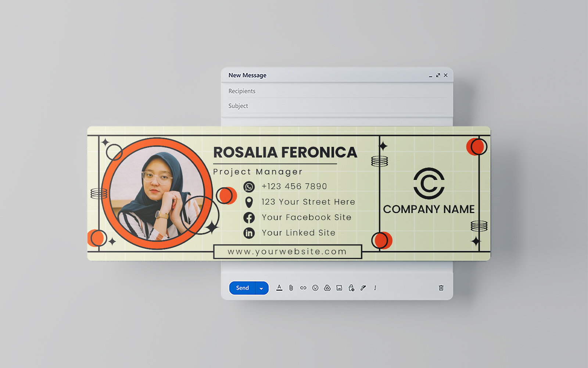588x368 pixels.
Task: Insert files using the Drive triangle icon
Action: (327, 288)
